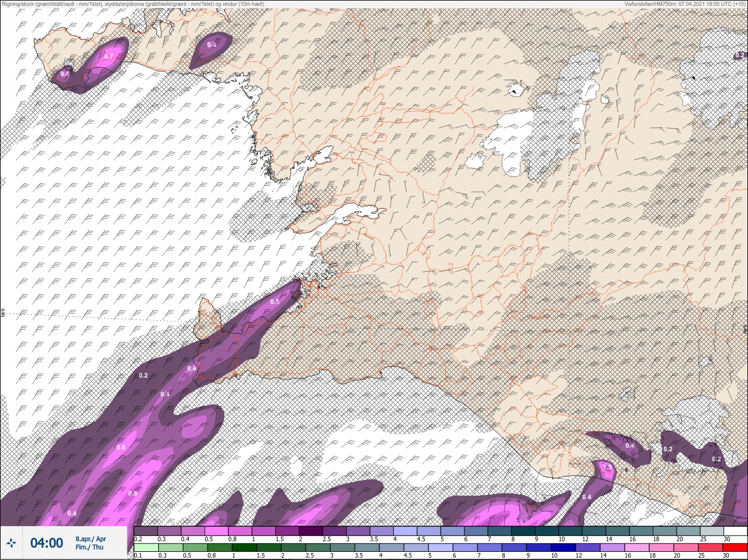This screenshot has height=560, width=748.
Task: Click the map title beginning 'Rigning/skúrir'
Action: (x=132, y=4)
